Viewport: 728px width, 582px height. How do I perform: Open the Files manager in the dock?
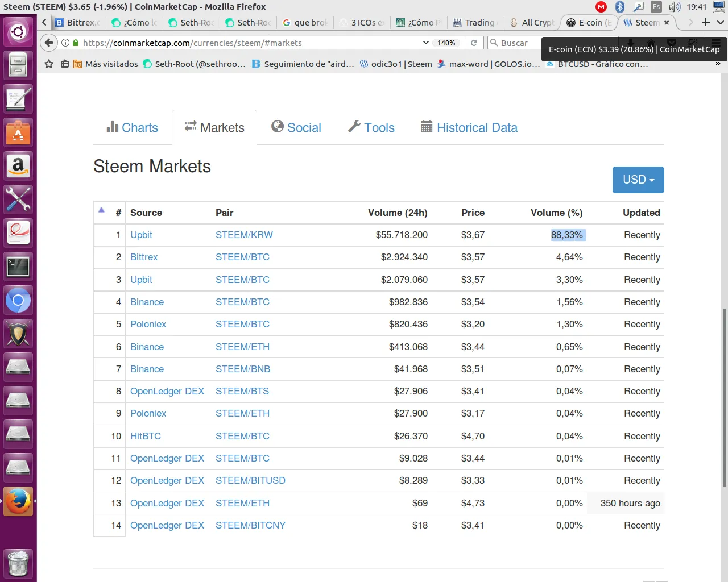coord(18,64)
